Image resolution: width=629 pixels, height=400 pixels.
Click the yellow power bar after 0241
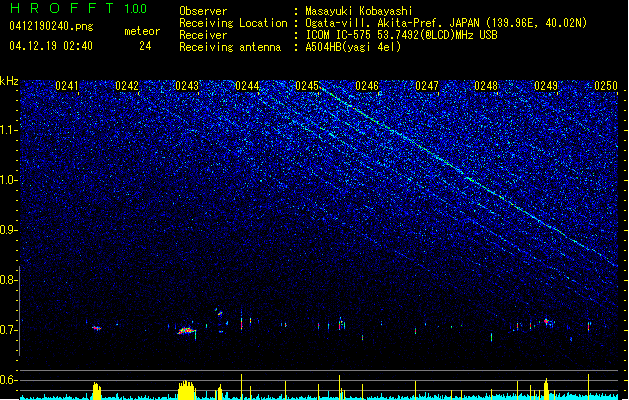tap(97, 391)
